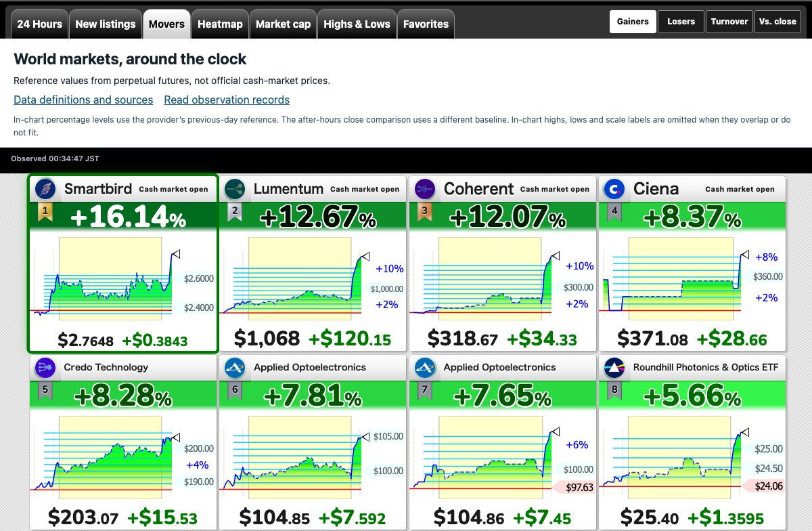812x531 pixels.
Task: Switch to the Turnover filter
Action: 729,22
